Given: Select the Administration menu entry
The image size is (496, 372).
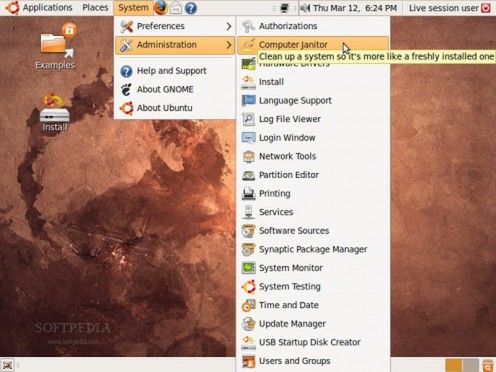Looking at the screenshot, I should (175, 45).
